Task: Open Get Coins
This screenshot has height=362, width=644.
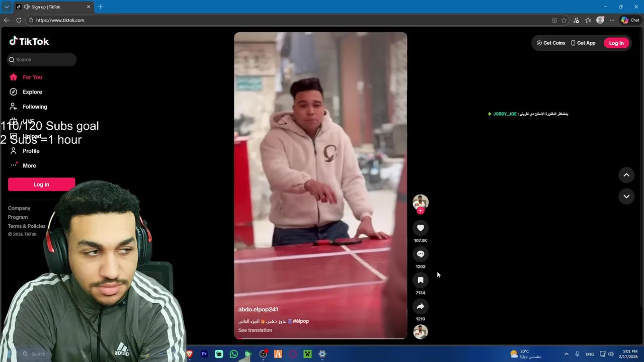Action: pos(551,43)
